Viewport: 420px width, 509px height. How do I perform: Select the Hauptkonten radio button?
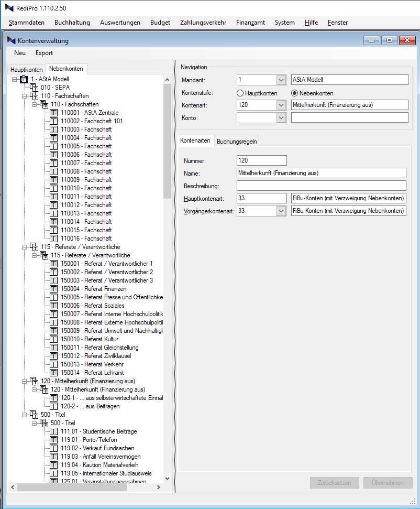click(x=240, y=93)
